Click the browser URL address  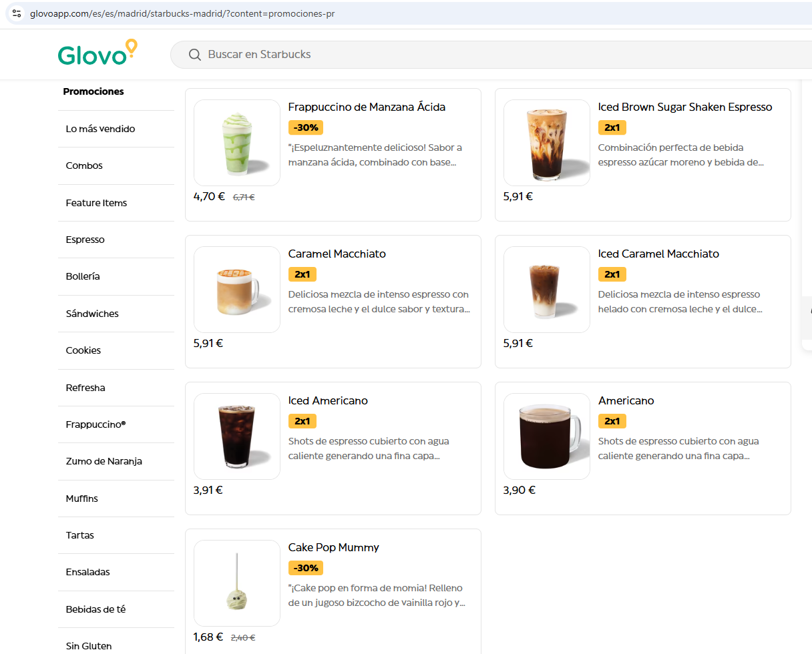pyautogui.click(x=182, y=13)
